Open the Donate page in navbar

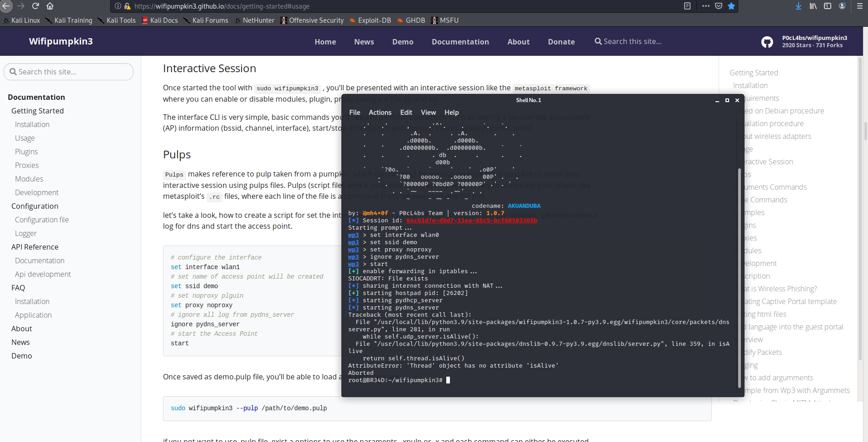561,42
